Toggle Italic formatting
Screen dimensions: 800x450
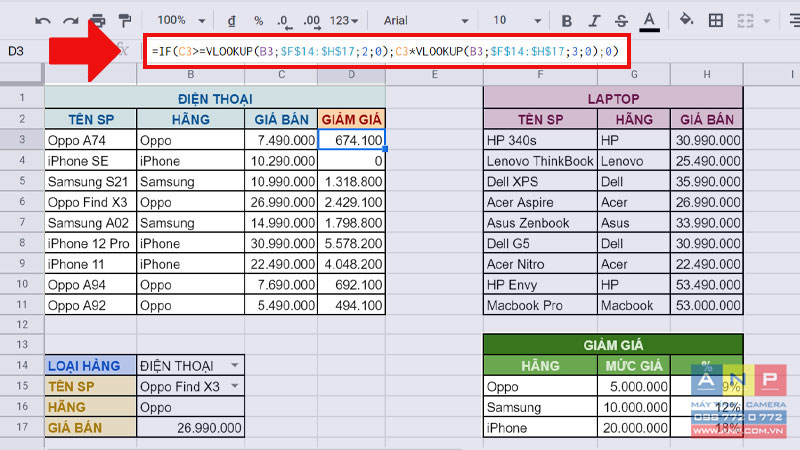[x=594, y=21]
